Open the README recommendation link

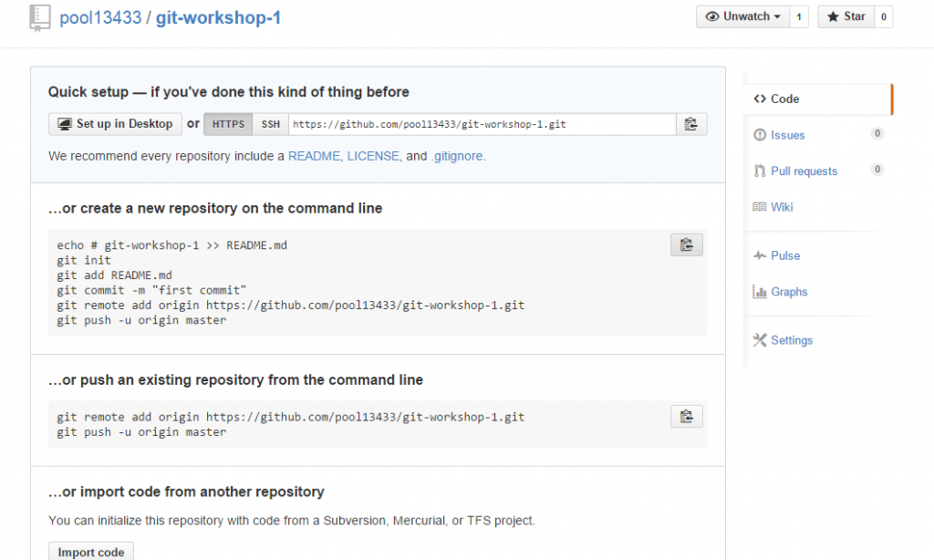[315, 156]
